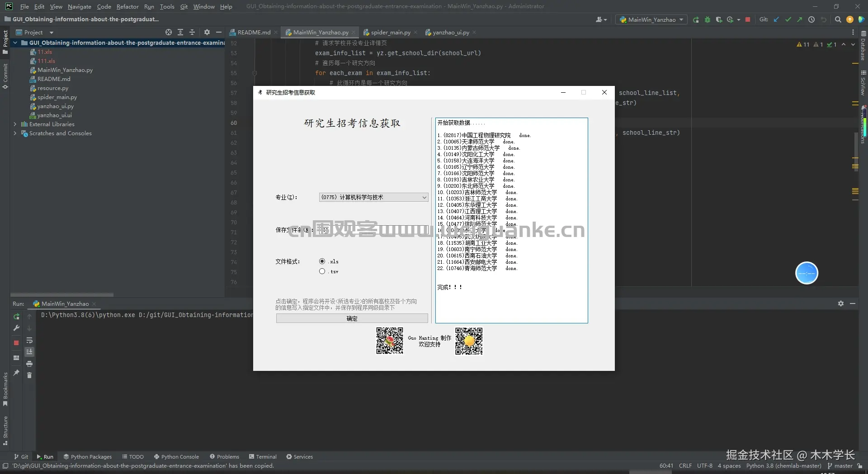Print the Run console output
The height and width of the screenshot is (474, 868).
[x=29, y=364]
